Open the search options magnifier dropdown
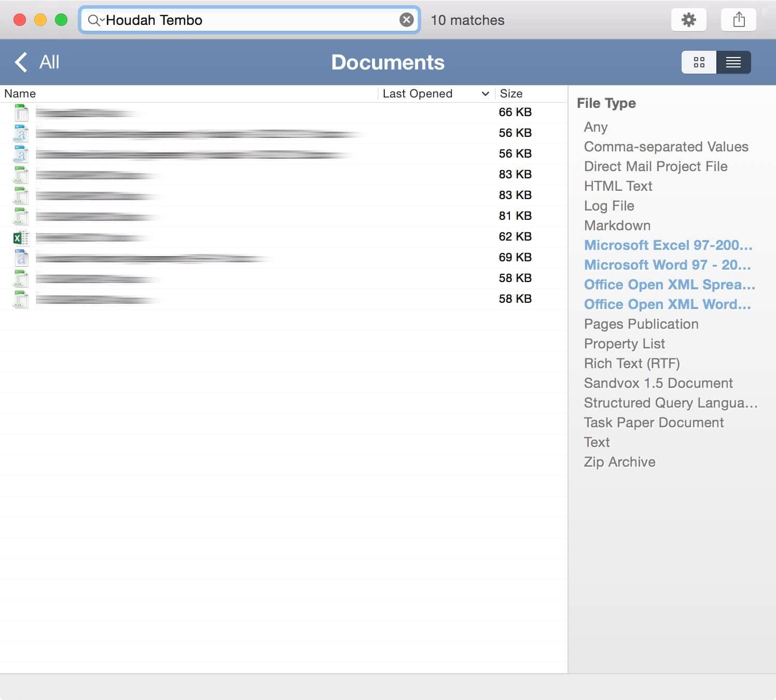Viewport: 776px width, 700px height. 95,20
